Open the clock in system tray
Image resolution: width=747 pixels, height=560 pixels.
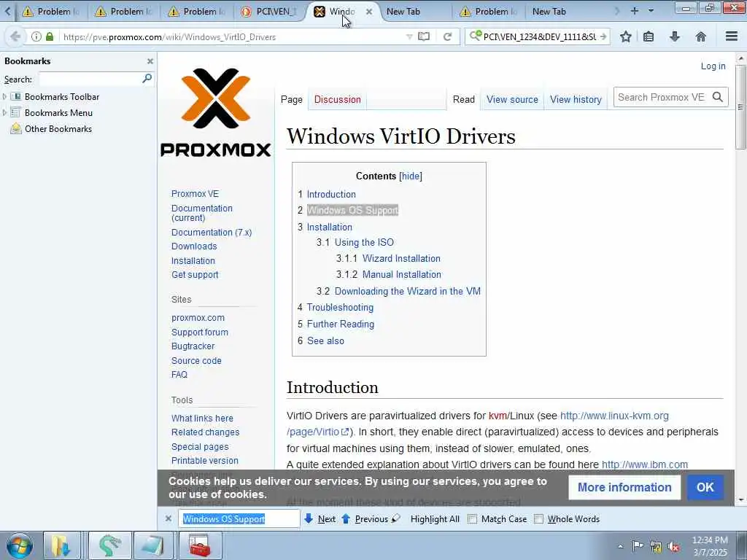710,546
